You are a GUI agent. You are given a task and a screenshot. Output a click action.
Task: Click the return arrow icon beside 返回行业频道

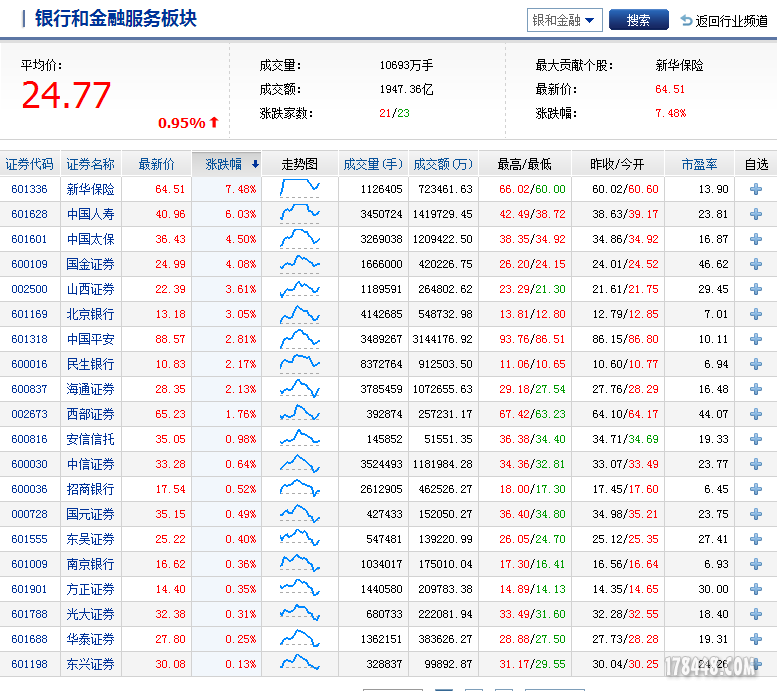(686, 21)
